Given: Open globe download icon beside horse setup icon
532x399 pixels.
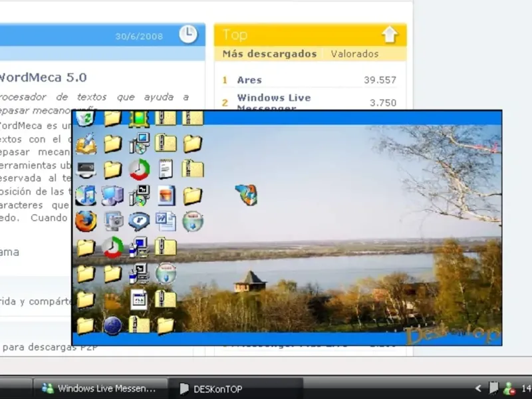Looking at the screenshot, I should pos(166,273).
